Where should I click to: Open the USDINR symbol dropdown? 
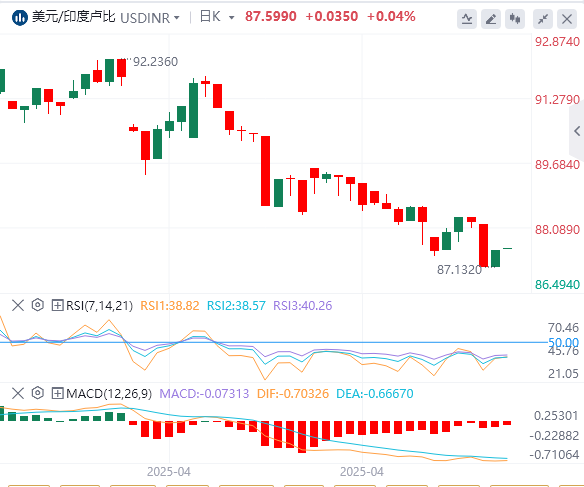(x=177, y=18)
